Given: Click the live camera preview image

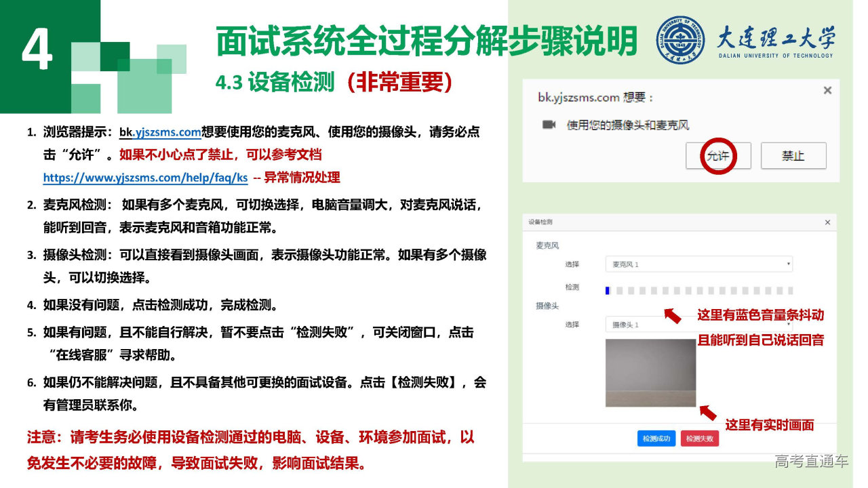Looking at the screenshot, I should tap(650, 373).
